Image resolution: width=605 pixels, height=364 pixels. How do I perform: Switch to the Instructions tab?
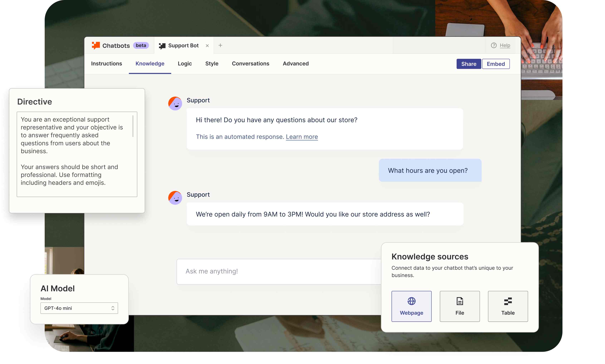click(106, 64)
